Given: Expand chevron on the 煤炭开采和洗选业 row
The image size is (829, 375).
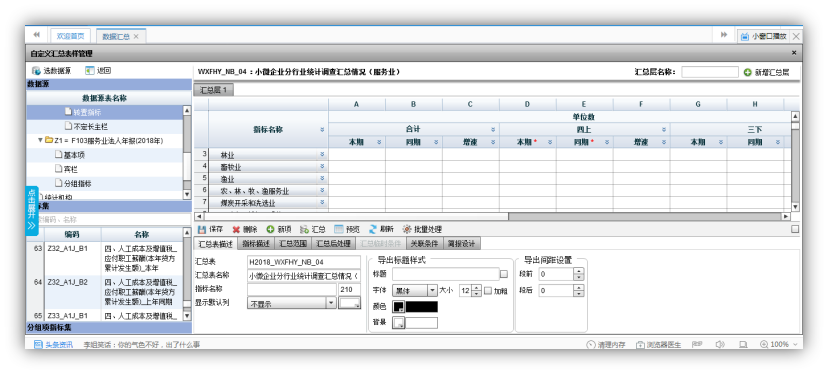Looking at the screenshot, I should coord(322,202).
